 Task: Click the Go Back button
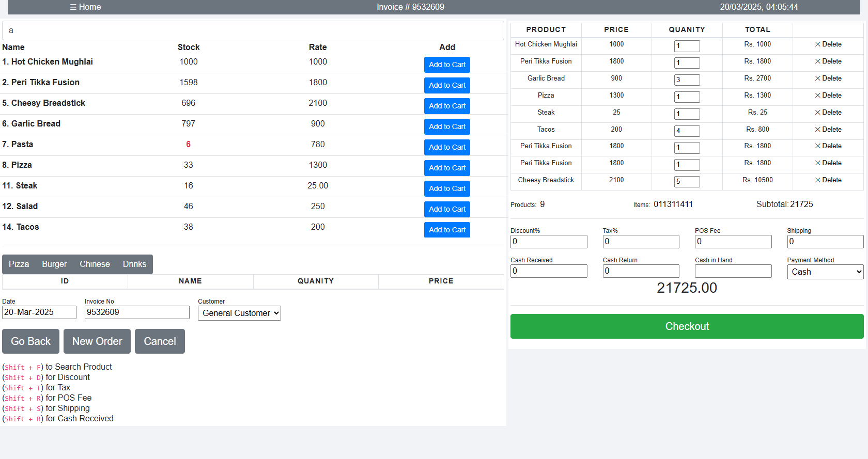click(x=30, y=341)
